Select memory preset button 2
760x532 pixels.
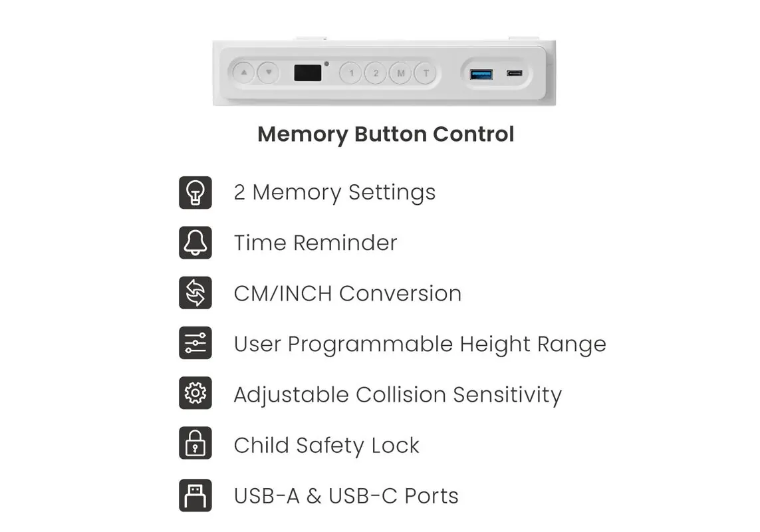pyautogui.click(x=376, y=73)
